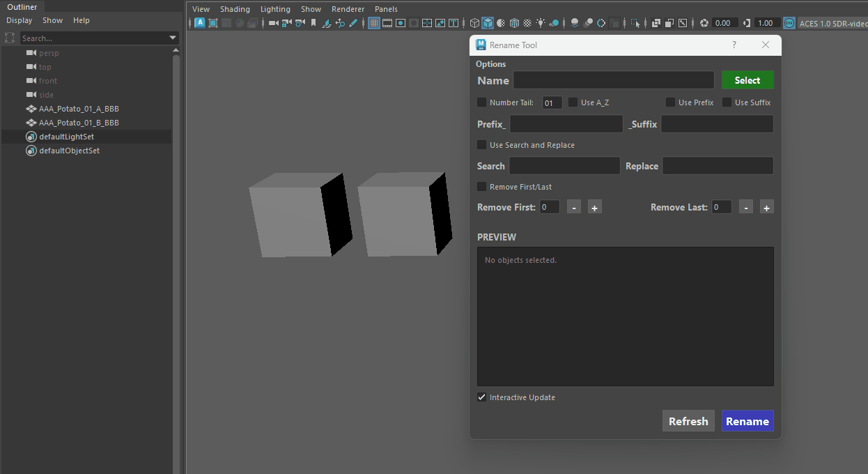Screen dimensions: 868x474
Task: Toggle the Lock Camera icon
Action: pos(287,23)
